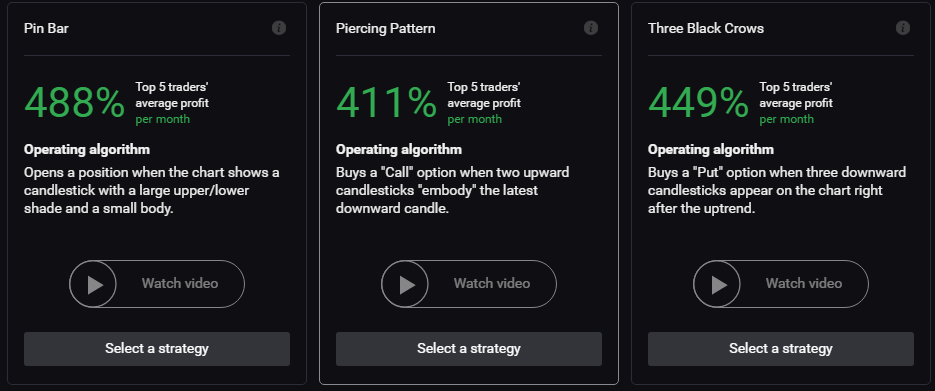935x391 pixels.
Task: Select the Pin Bar strategy button
Action: click(157, 349)
